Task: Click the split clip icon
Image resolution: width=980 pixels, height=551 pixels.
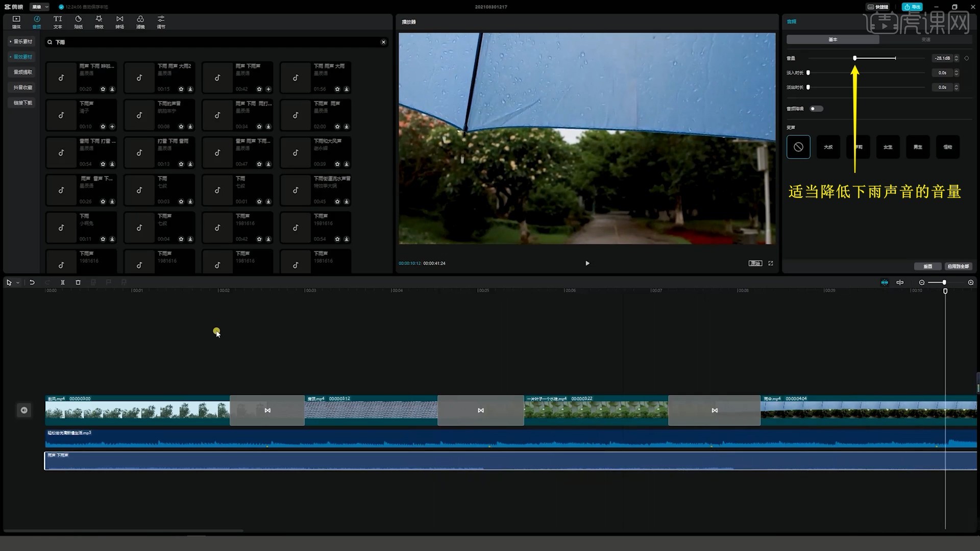Action: pyautogui.click(x=63, y=282)
